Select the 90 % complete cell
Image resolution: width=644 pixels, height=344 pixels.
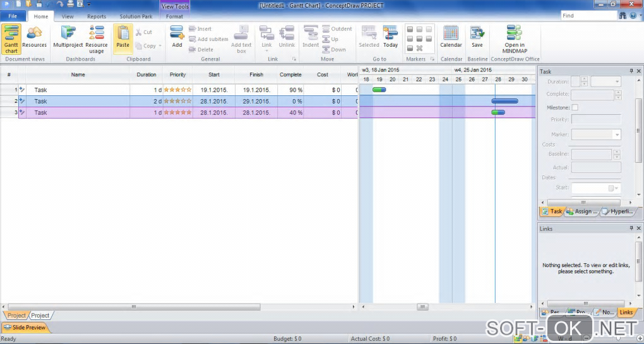point(290,90)
